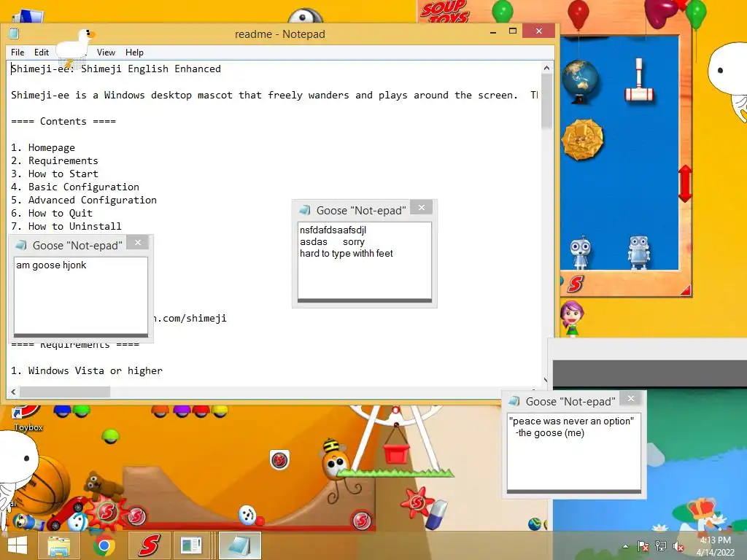The height and width of the screenshot is (560, 747).
Task: Click the '6. How to Quit' line
Action: click(52, 213)
